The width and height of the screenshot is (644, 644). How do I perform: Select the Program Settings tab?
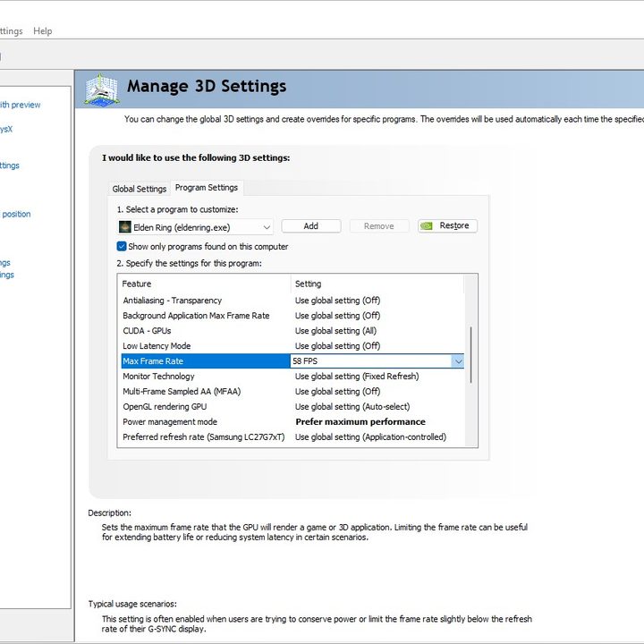[x=207, y=188]
